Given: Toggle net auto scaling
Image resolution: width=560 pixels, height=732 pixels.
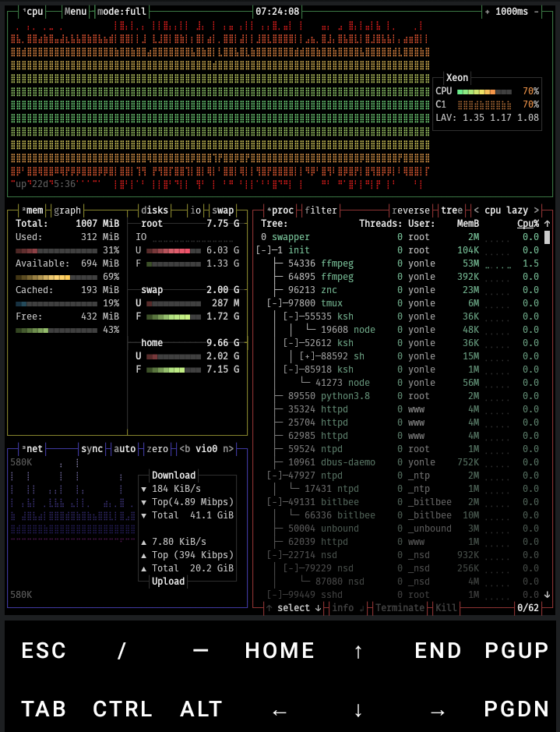Looking at the screenshot, I should click(x=125, y=449).
